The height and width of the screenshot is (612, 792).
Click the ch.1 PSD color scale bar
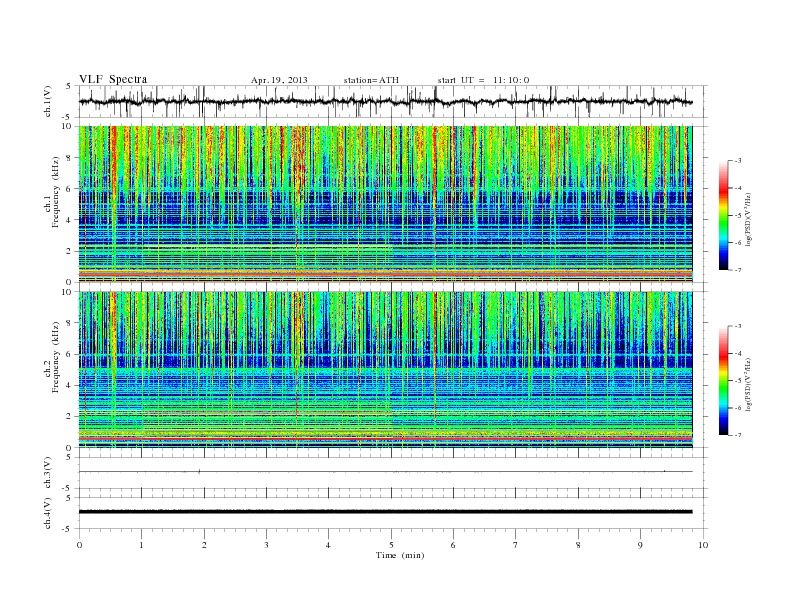[724, 216]
